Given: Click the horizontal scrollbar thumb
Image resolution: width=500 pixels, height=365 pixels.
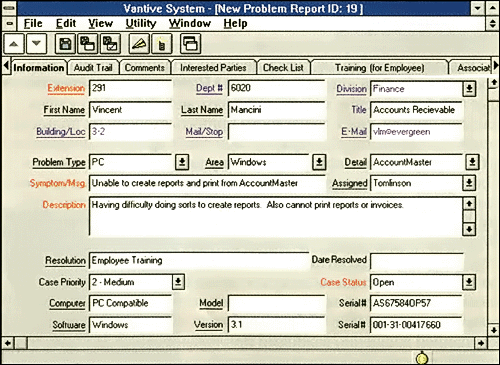Looking at the screenshot, I should 22,343.
